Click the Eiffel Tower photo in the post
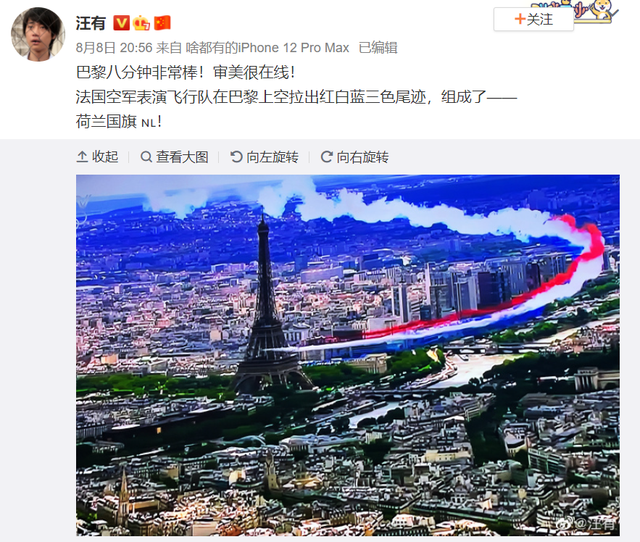Image resolution: width=640 pixels, height=542 pixels. coord(348,355)
